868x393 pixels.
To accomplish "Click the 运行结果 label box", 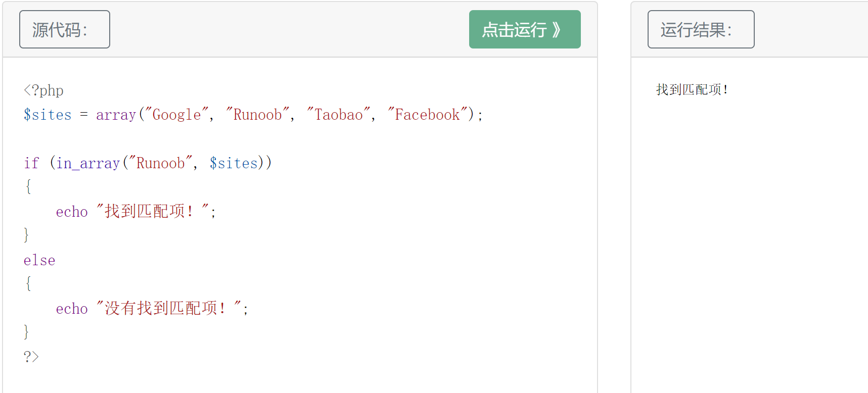I will coord(701,29).
